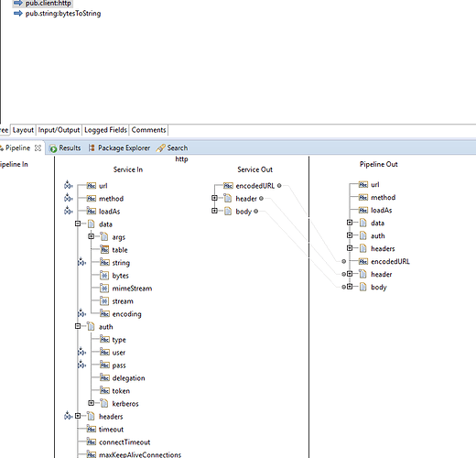
Task: Close the Pipeline view tab
Action: click(x=38, y=148)
